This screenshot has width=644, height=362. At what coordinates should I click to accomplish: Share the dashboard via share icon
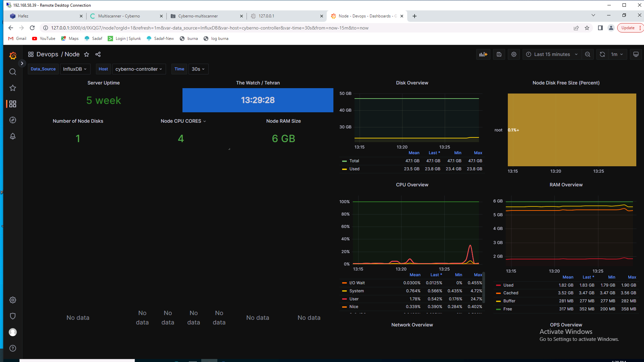(x=98, y=54)
